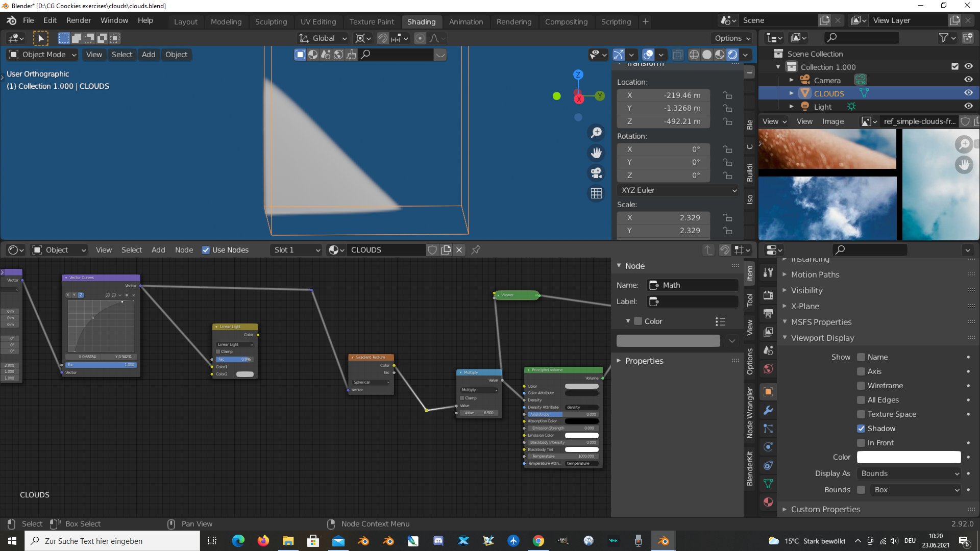Image resolution: width=980 pixels, height=551 pixels.
Task: Unlink the CLOUDS material with X
Action: 459,250
